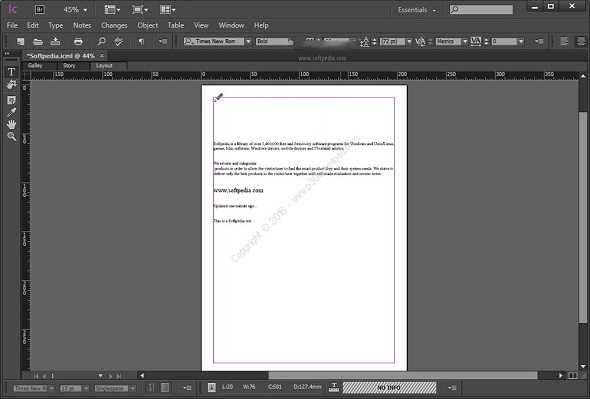This screenshot has width=590, height=399.
Task: Click the leading icon next to 72 pt
Action: (x=364, y=42)
